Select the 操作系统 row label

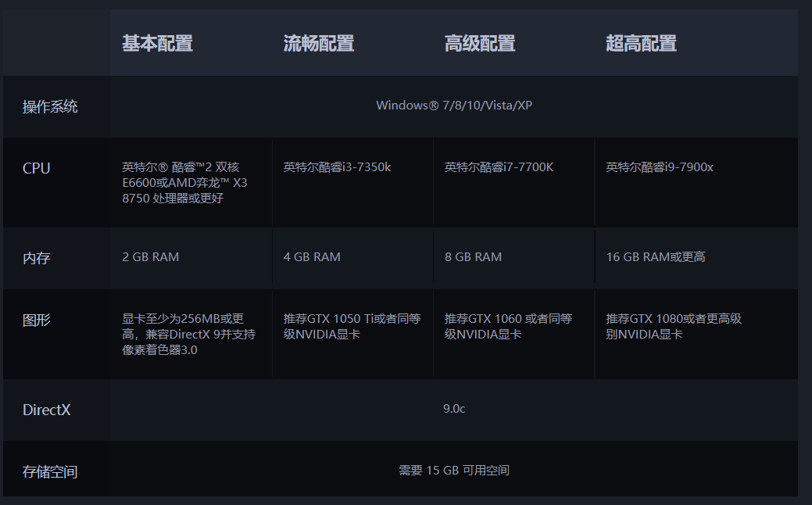(50, 106)
